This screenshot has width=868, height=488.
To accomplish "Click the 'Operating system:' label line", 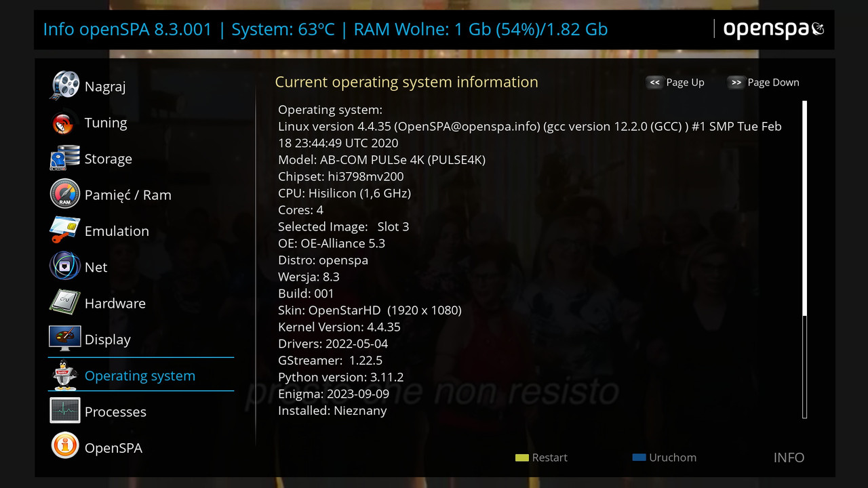I will 330,110.
